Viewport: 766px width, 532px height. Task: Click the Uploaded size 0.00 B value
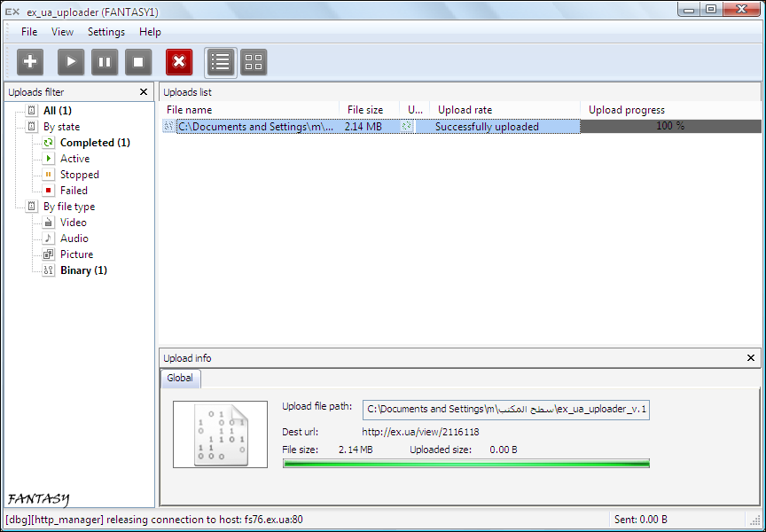coord(504,450)
